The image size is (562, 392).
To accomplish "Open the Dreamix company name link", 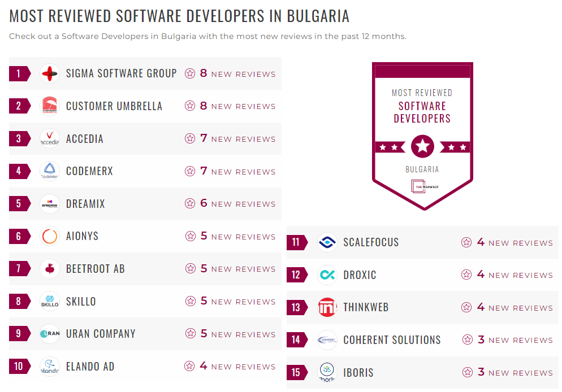I will [85, 204].
